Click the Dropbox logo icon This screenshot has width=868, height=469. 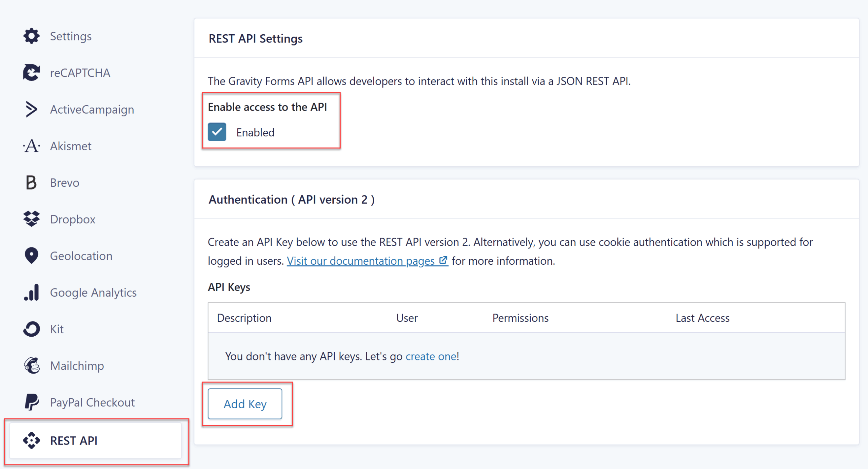32,219
